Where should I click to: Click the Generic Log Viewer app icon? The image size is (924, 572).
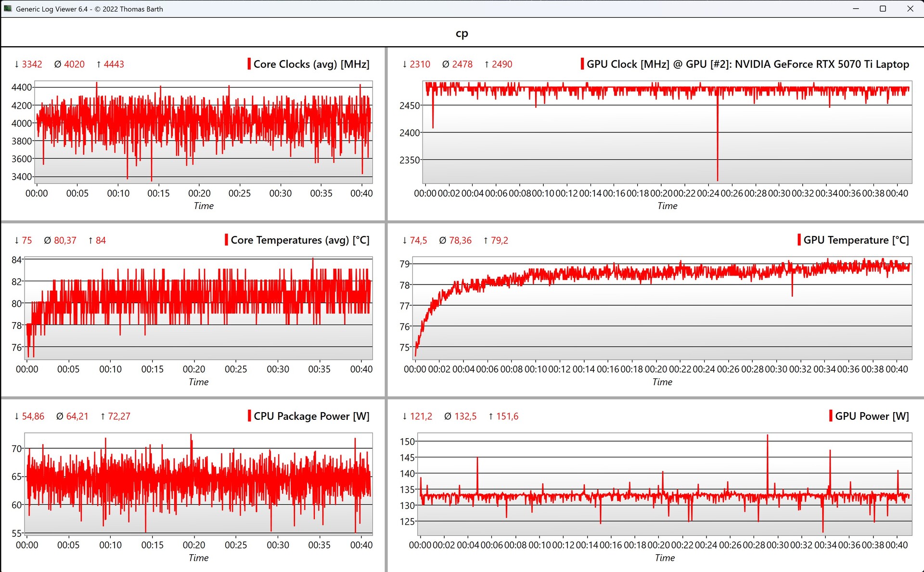pos(8,9)
